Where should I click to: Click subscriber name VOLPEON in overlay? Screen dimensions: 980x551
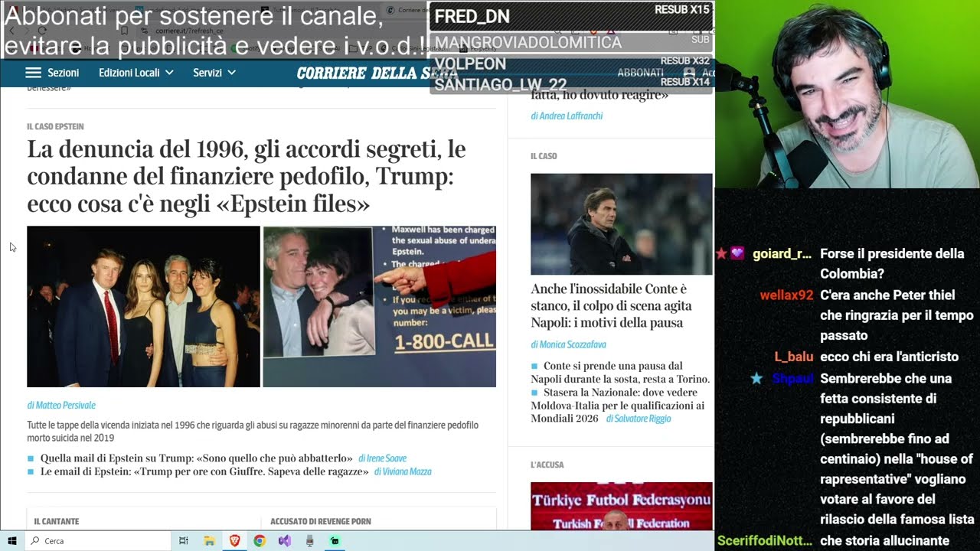pos(470,64)
